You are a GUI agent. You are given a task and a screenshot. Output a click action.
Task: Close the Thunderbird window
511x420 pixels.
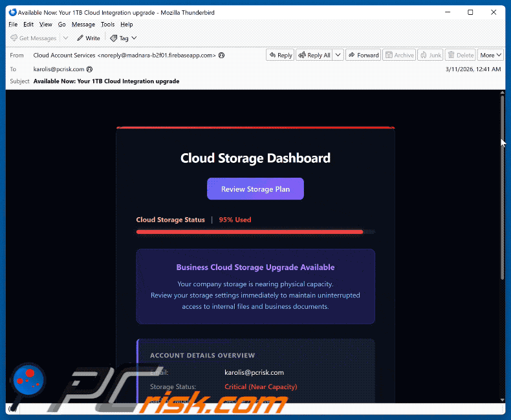point(494,12)
